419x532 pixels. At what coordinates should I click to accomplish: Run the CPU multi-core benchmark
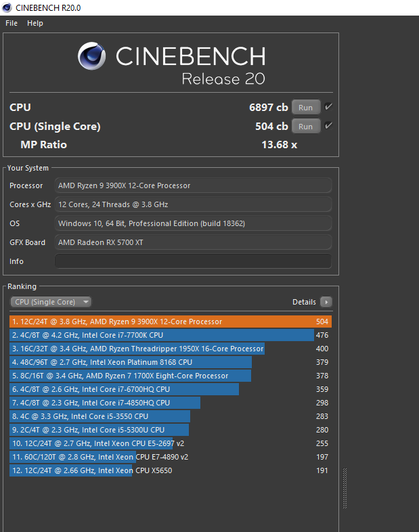tap(306, 107)
